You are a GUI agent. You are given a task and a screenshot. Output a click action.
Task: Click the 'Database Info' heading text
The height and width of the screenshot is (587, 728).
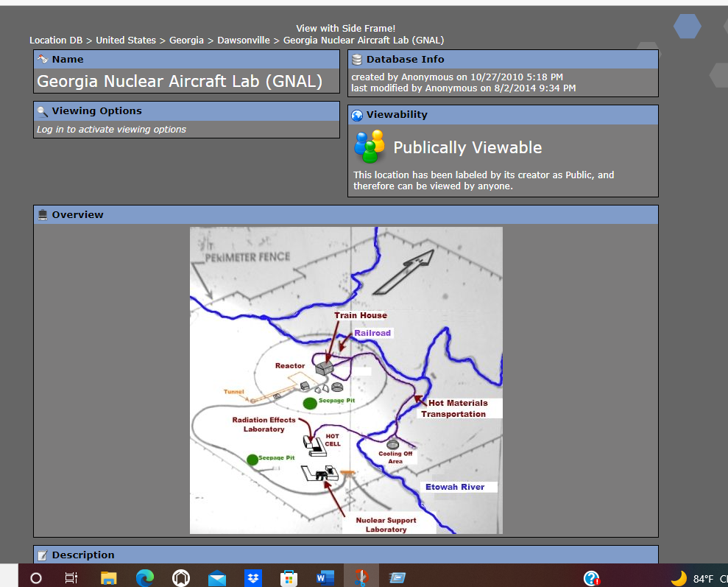[x=406, y=60]
